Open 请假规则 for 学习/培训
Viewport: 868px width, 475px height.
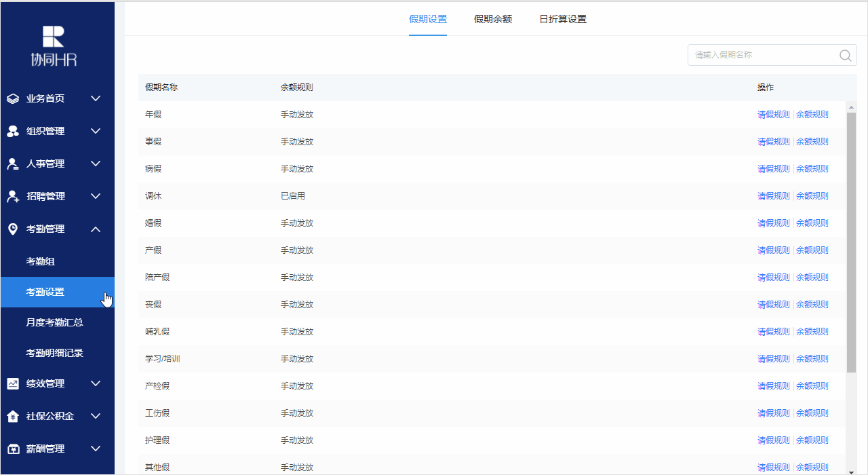tap(774, 359)
